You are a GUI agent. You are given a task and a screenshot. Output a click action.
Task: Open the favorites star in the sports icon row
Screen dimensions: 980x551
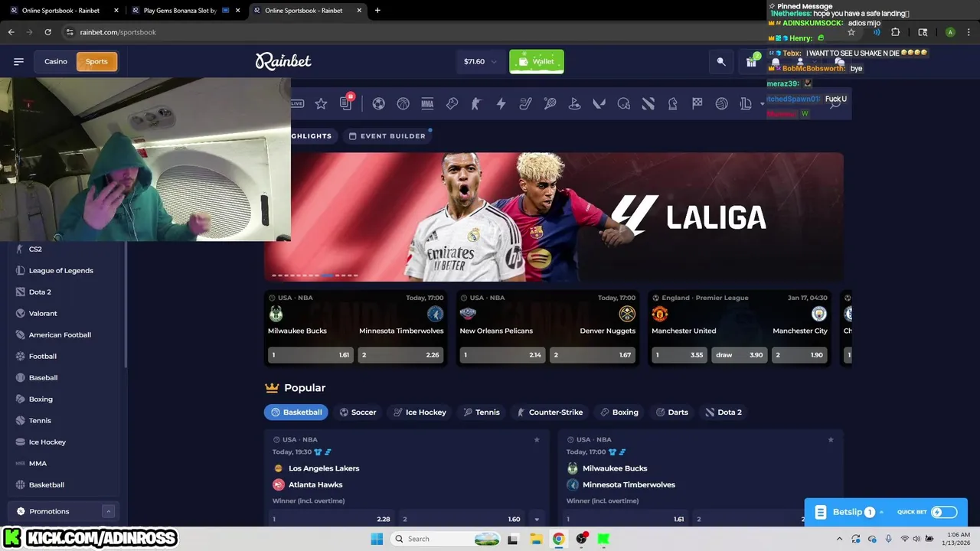point(321,103)
